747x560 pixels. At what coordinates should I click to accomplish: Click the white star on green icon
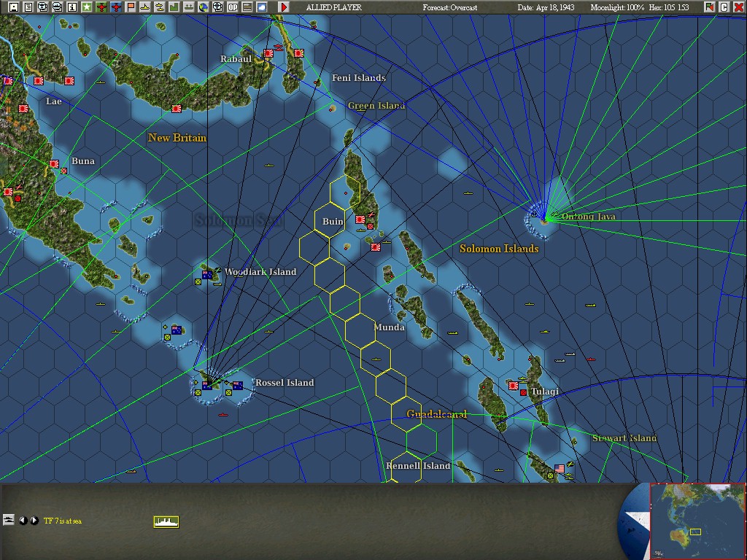(87, 7)
